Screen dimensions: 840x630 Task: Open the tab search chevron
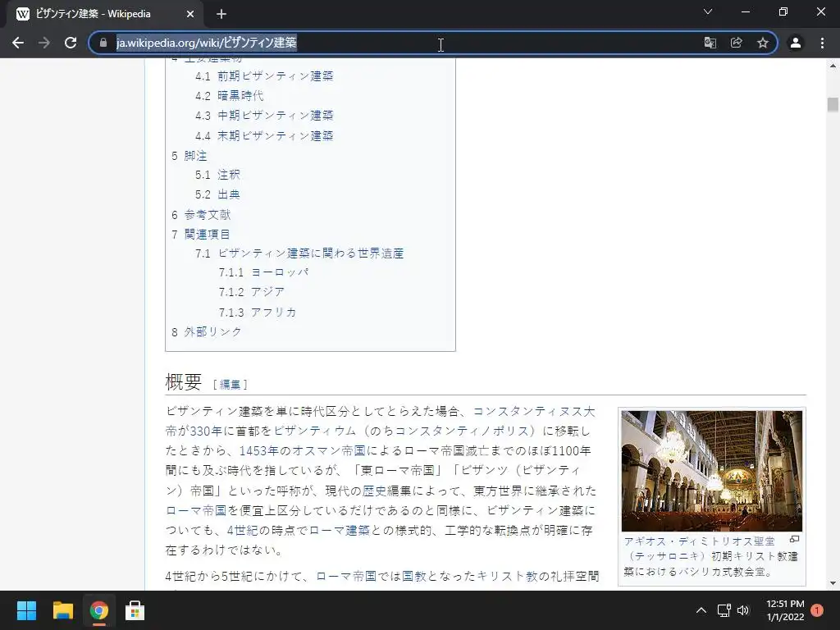(x=708, y=11)
